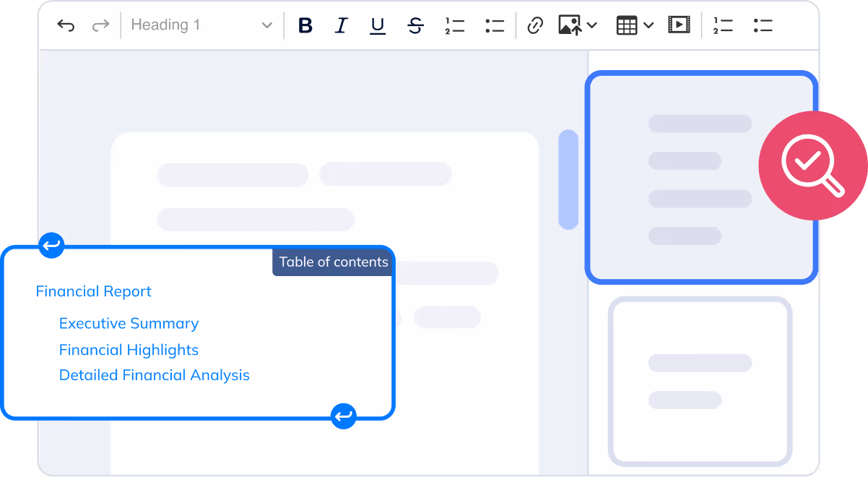Open the Heading 1 style dropdown

(201, 25)
